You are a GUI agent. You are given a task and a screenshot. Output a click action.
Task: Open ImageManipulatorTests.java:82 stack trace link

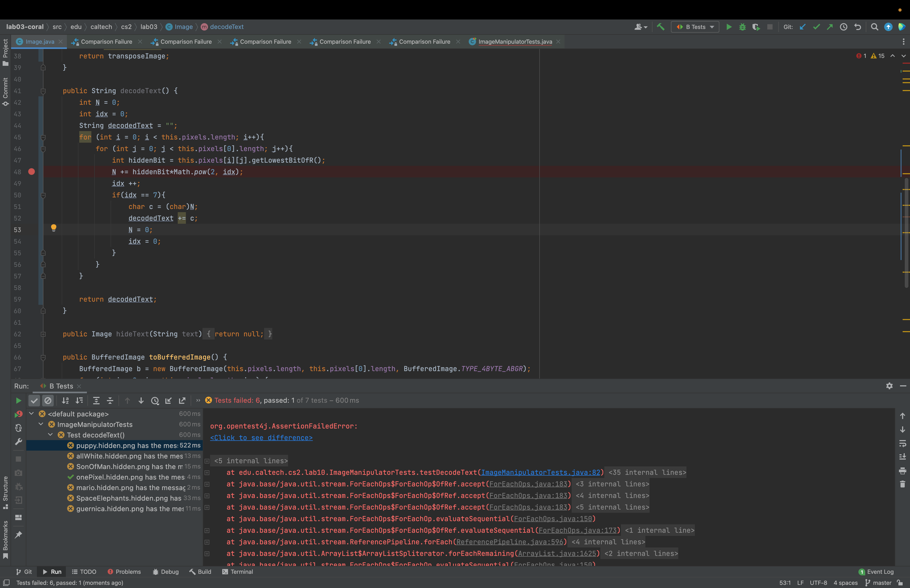(540, 472)
